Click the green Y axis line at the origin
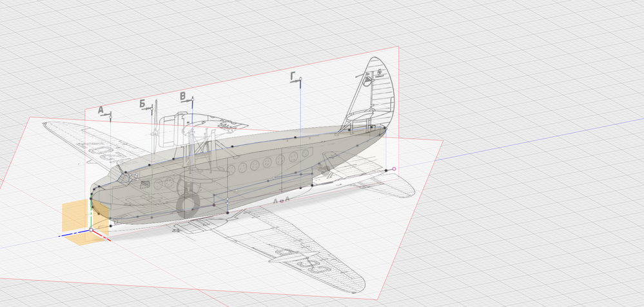The width and height of the screenshot is (644, 307). pyautogui.click(x=91, y=213)
